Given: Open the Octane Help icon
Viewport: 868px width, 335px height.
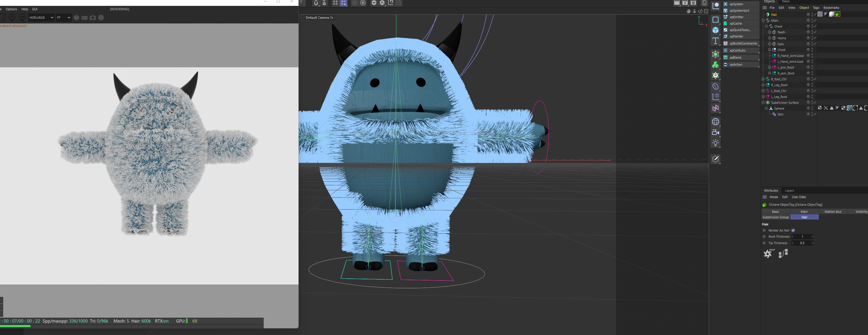Looking at the screenshot, I should coord(768,253).
